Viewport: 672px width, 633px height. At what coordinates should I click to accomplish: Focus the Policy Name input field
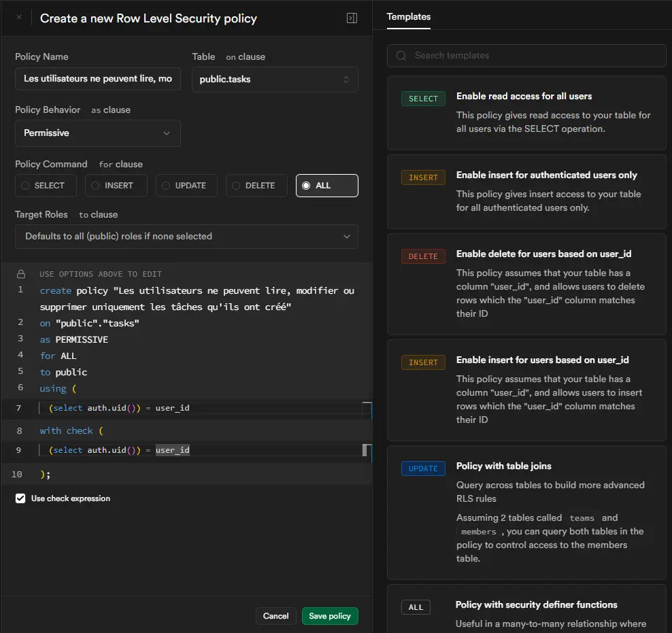(98, 79)
